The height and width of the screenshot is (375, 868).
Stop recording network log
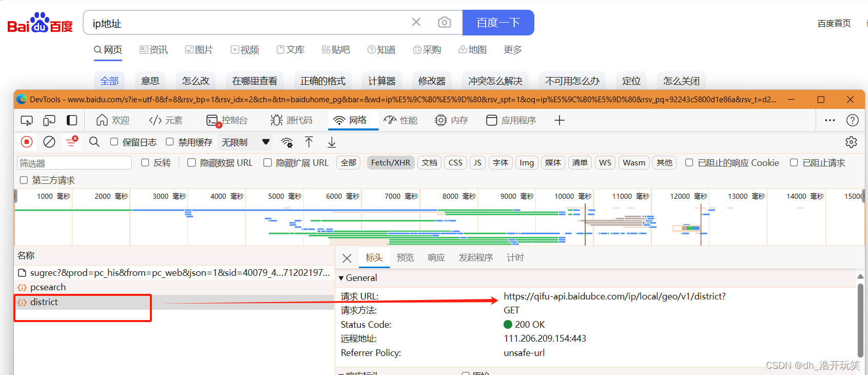click(x=27, y=142)
